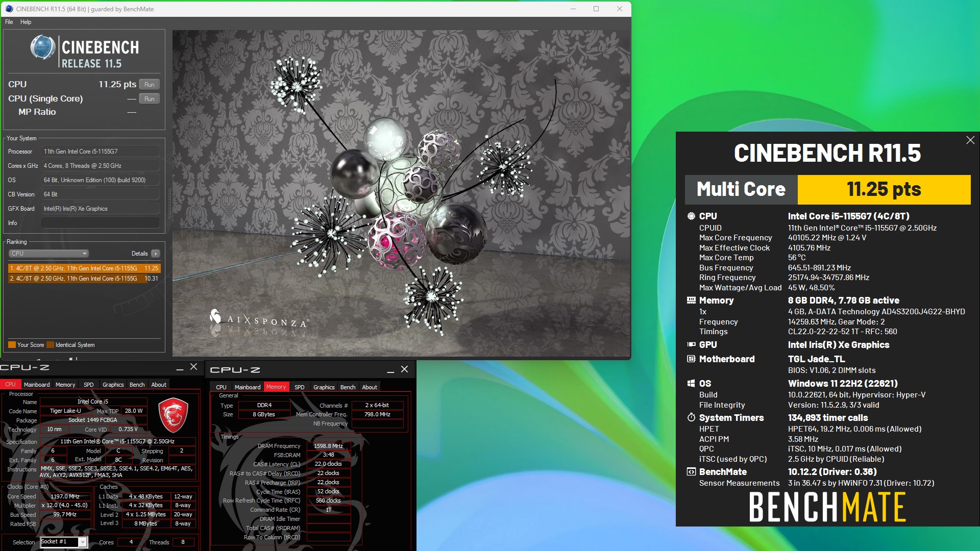Viewport: 980px width, 551px height.
Task: Click the Memory icon in BenchMate panel
Action: pos(691,300)
